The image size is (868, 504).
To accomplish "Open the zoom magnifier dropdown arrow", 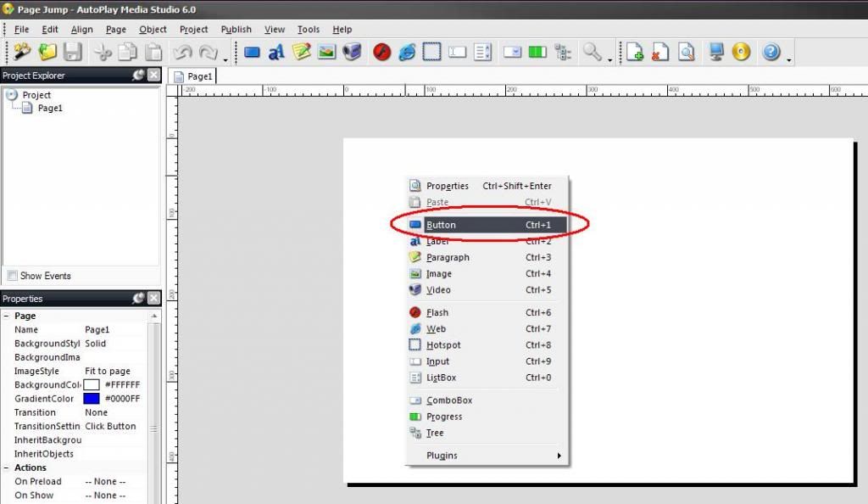I will click(609, 58).
